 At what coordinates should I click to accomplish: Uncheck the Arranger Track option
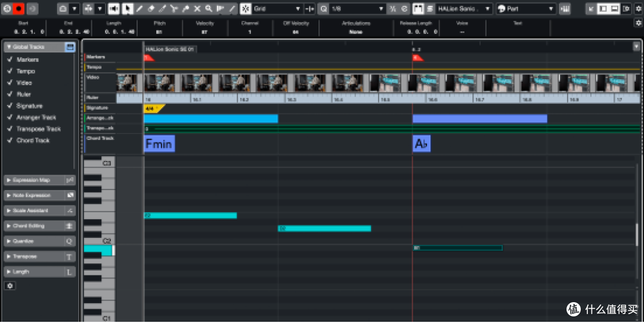(x=10, y=117)
